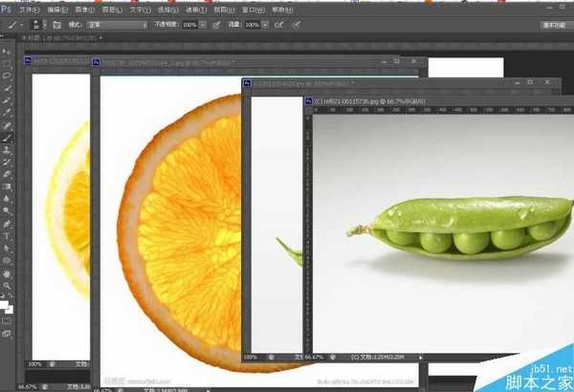Click the foreground color swatch

[5, 305]
